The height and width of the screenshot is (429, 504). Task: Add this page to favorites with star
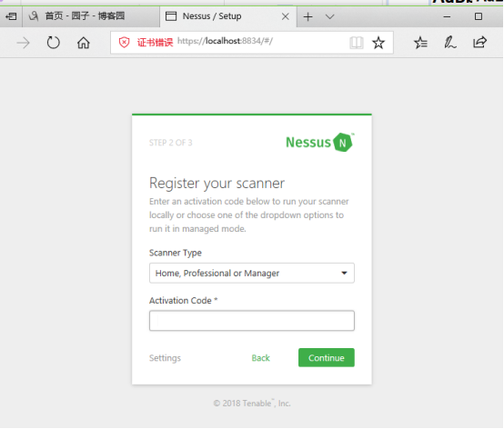tap(378, 43)
